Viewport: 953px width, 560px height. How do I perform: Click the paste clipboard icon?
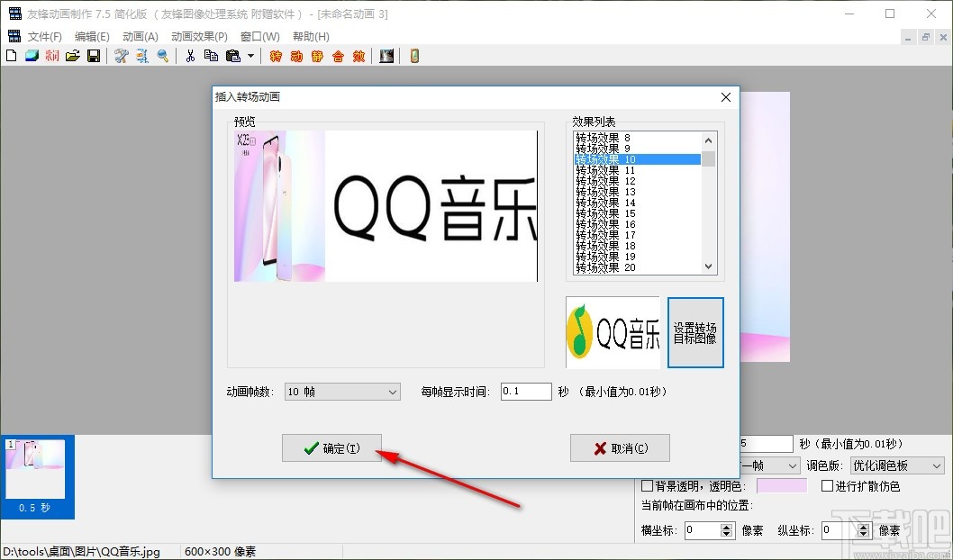point(232,56)
